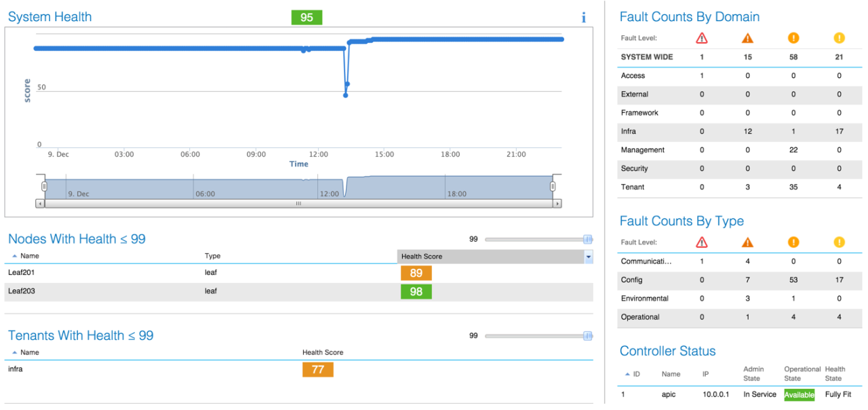Click the chart navigator left scroll arrow
Image resolution: width=868 pixels, height=410 pixels.
40,203
